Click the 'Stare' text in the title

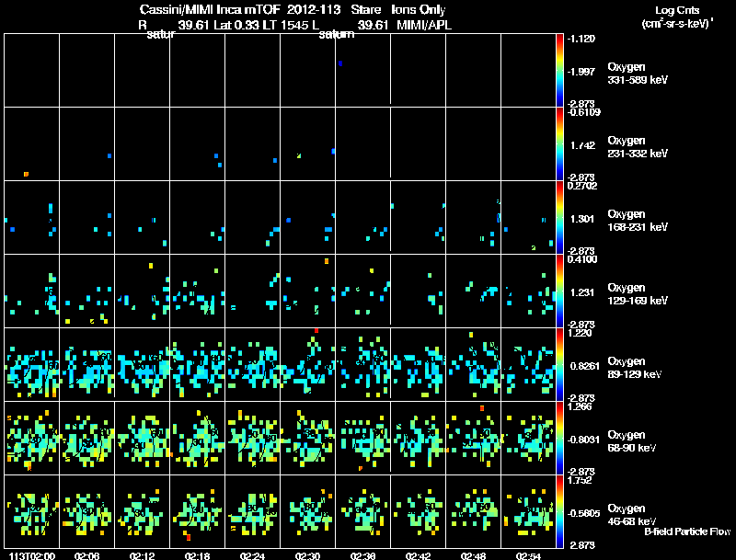[x=365, y=9]
